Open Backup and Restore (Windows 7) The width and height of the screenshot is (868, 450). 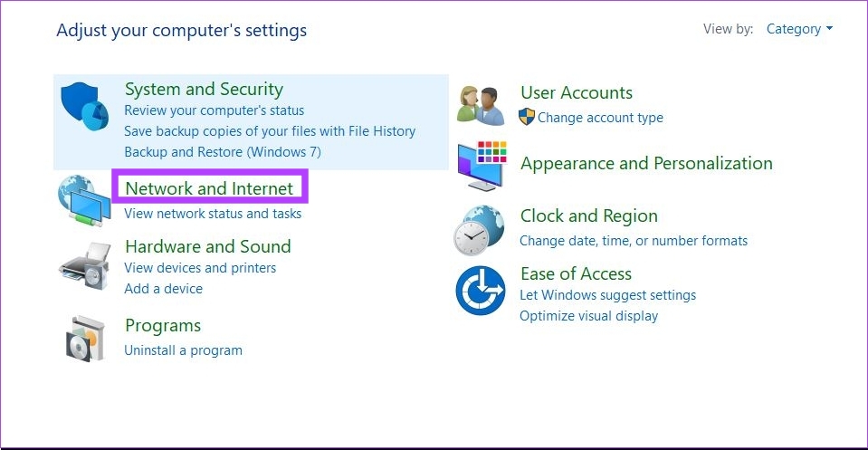[x=223, y=152]
